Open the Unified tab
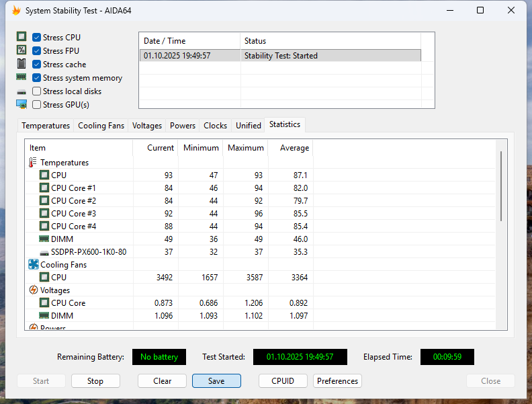Image resolution: width=532 pixels, height=404 pixels. click(249, 126)
